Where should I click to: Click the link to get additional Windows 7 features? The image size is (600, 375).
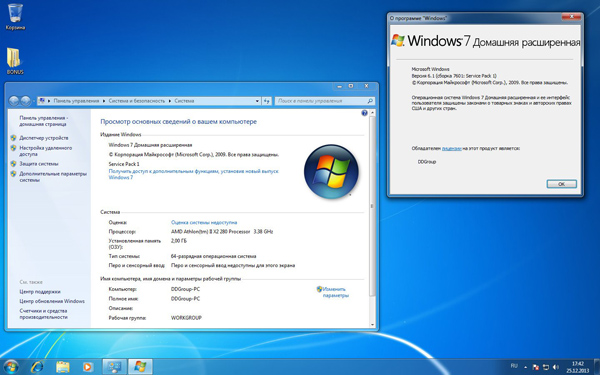194,174
